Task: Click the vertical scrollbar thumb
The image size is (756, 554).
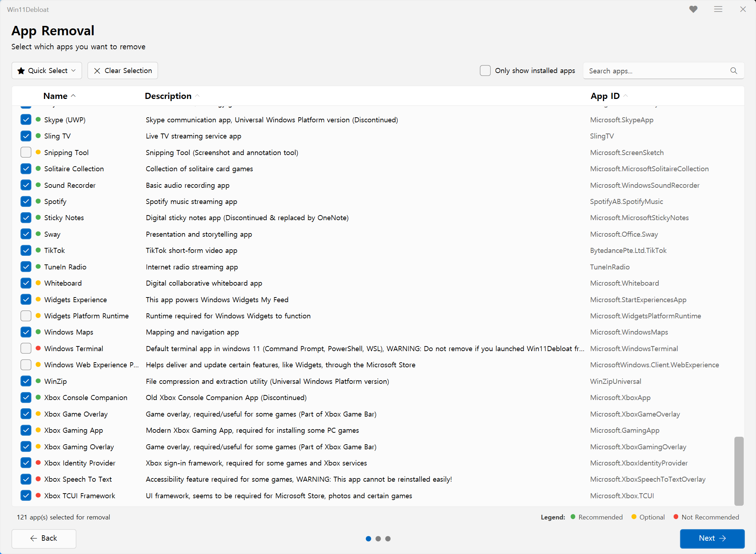Action: 739,471
